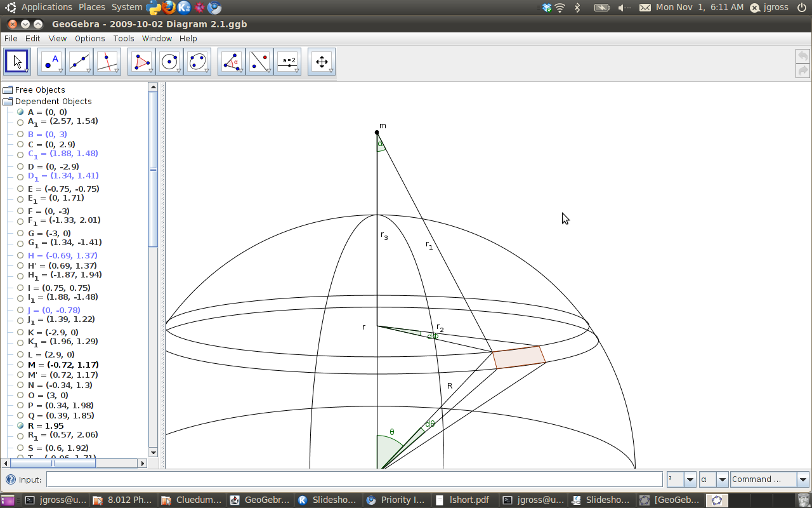Click the Input command field
The image size is (812, 508).
tap(354, 479)
